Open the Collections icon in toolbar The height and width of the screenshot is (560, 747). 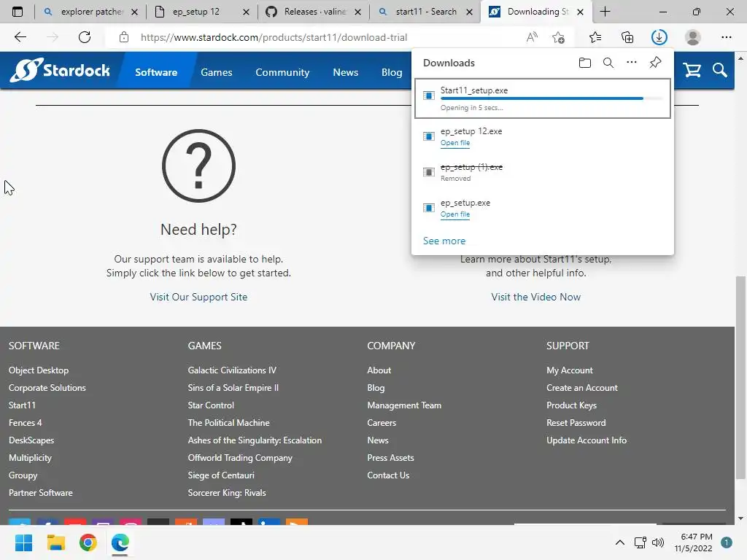(x=627, y=37)
